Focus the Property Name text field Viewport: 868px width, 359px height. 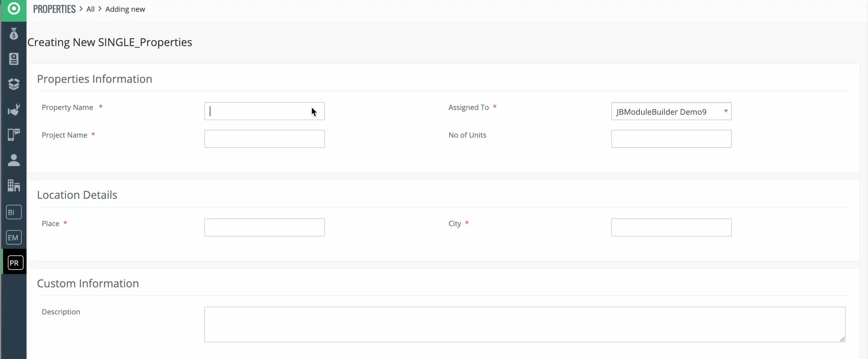click(x=264, y=111)
